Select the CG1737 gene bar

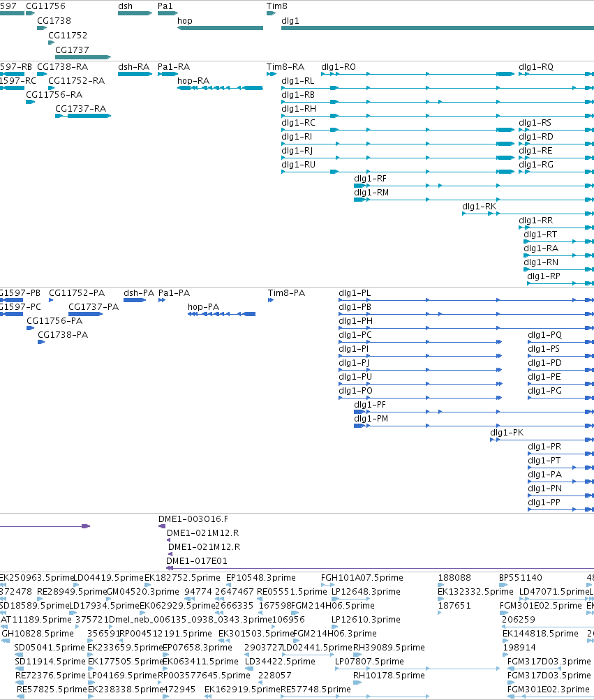pos(83,57)
